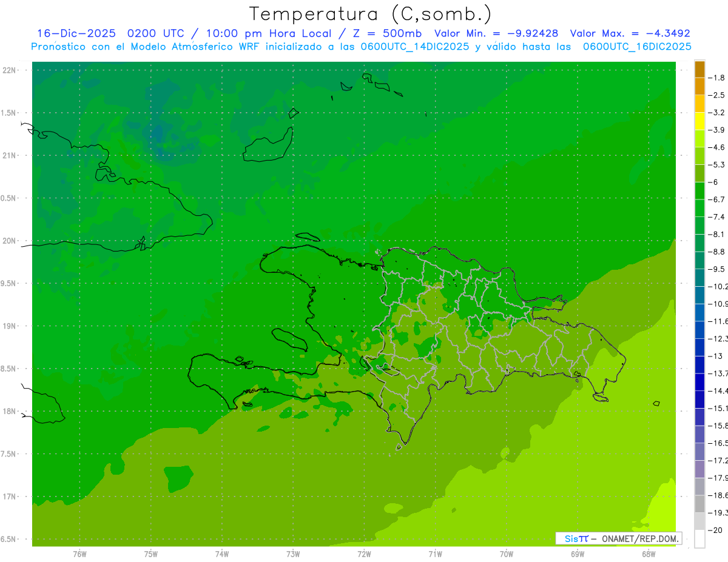This screenshot has height=562, width=728.
Task: Click the orange legend swatch between -1.8 and -2.5
Action: click(x=699, y=86)
